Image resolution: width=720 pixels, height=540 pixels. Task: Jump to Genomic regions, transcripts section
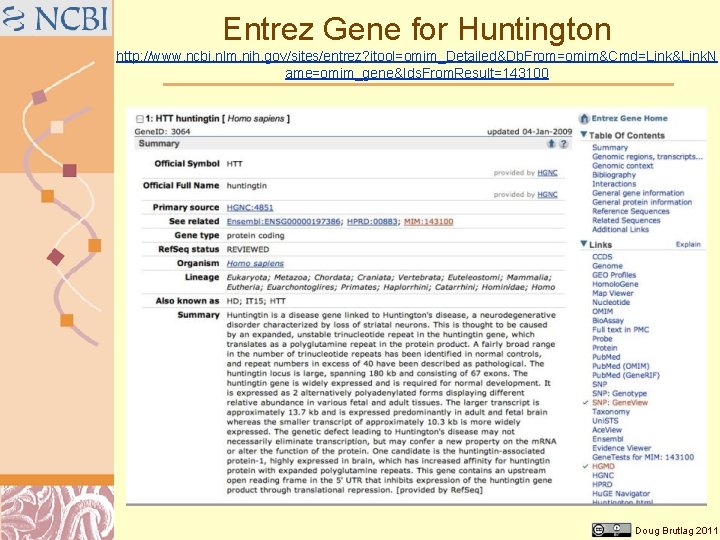(x=647, y=157)
